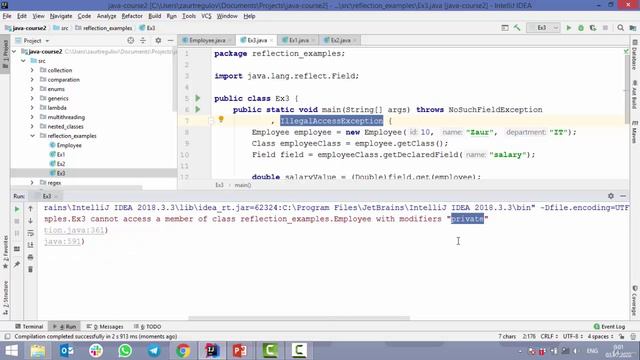Image resolution: width=640 pixels, height=360 pixels.
Task: Click collapse all icon in Project panel
Action: point(143,40)
